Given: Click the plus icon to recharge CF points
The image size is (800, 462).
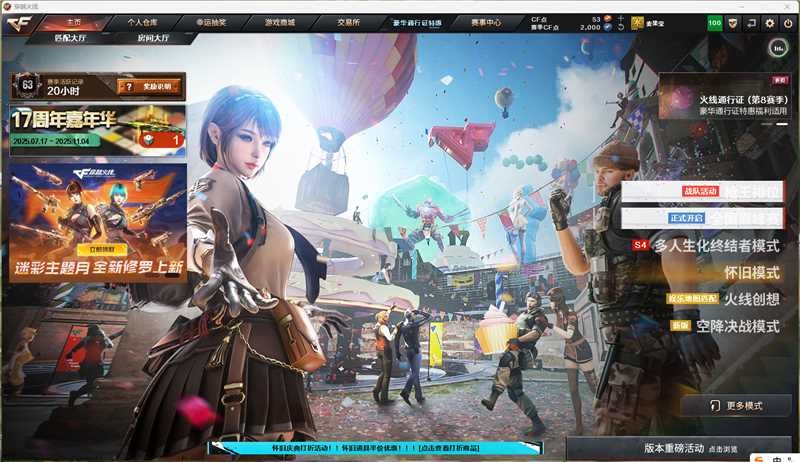Looking at the screenshot, I should (620, 18).
